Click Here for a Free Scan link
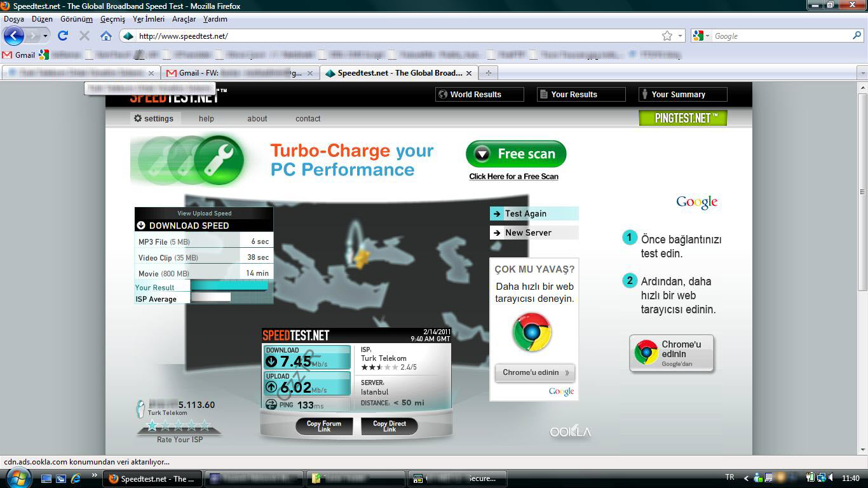The width and height of the screenshot is (868, 488). 514,177
